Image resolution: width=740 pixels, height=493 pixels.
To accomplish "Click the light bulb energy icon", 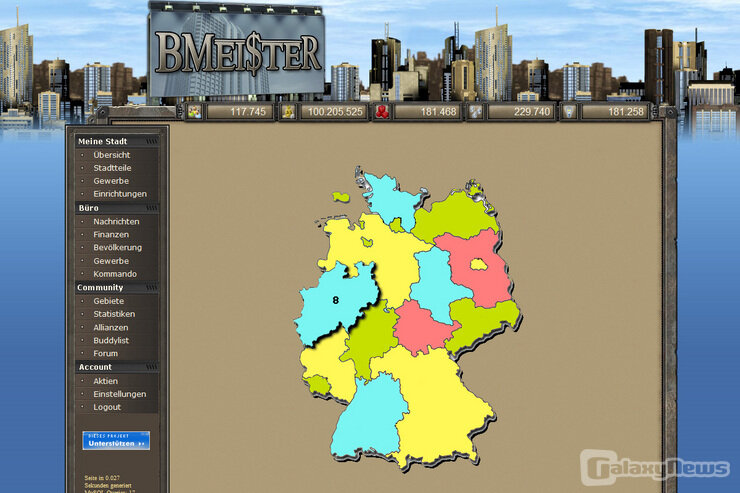I will 570,112.
